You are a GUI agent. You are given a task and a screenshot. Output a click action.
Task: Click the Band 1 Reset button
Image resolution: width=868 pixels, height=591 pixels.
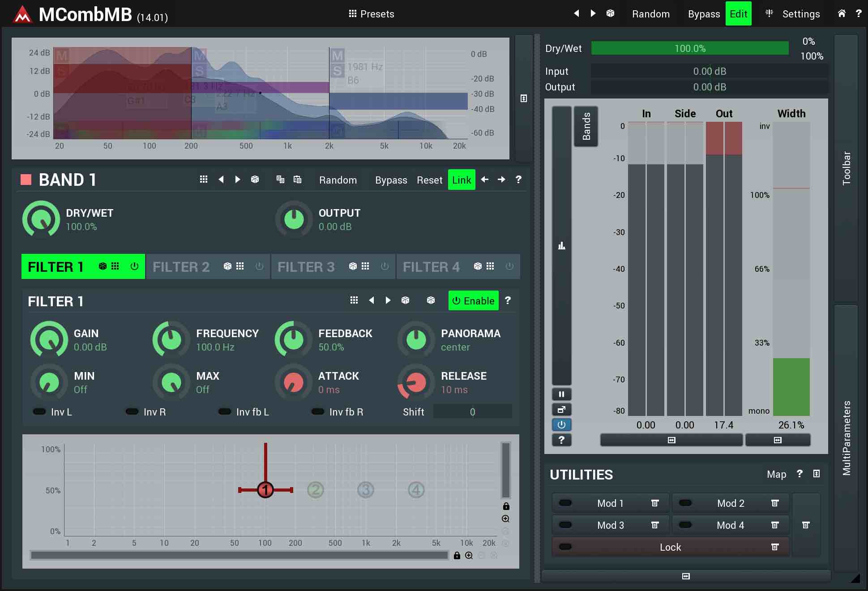point(429,180)
